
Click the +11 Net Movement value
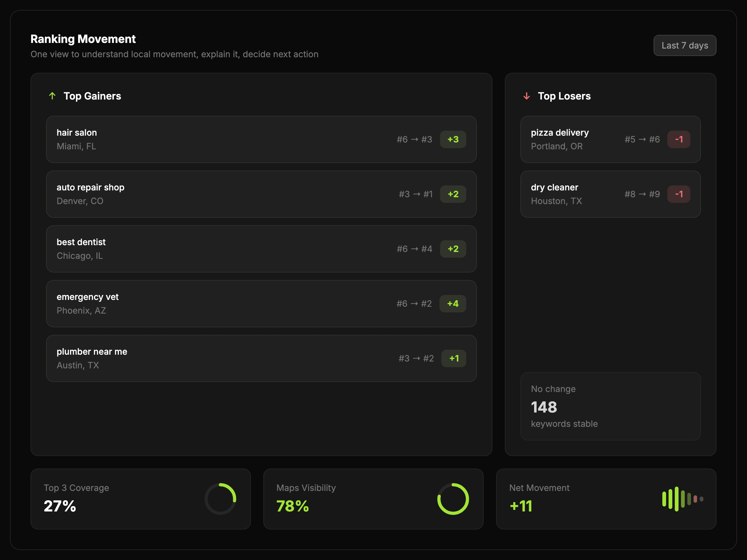point(521,506)
